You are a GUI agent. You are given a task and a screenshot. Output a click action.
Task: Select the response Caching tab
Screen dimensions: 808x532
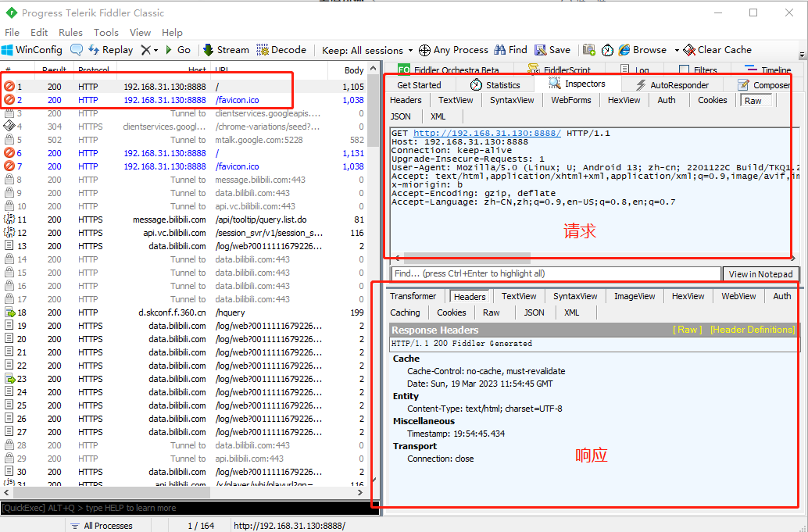click(x=405, y=312)
